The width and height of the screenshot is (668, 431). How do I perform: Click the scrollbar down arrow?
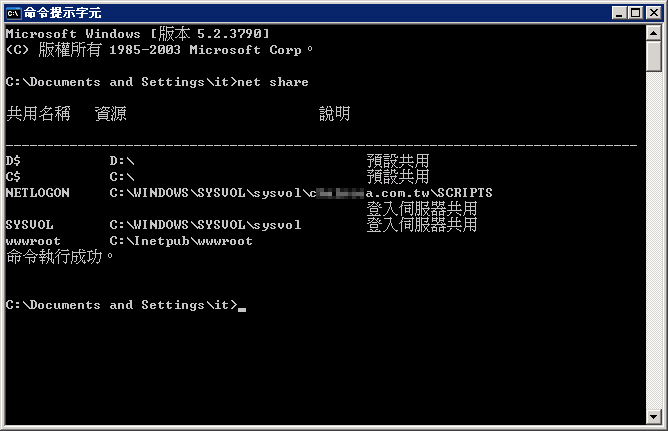(654, 417)
